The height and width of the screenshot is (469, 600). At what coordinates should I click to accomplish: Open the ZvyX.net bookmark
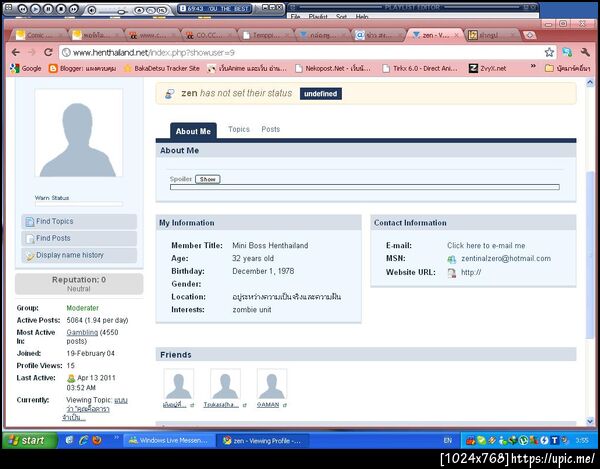[x=488, y=68]
